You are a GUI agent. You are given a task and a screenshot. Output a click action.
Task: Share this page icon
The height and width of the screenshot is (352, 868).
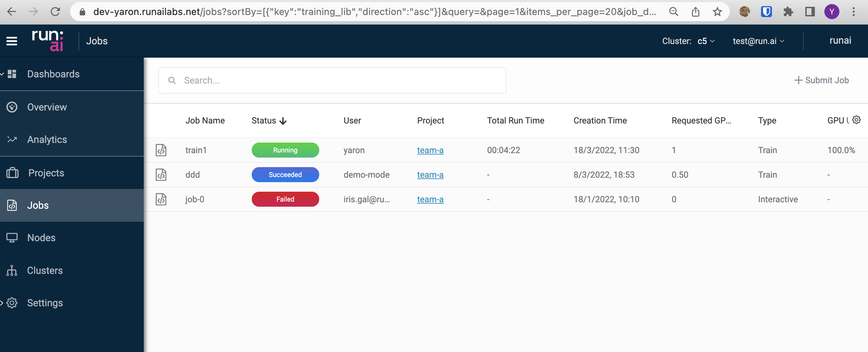[x=696, y=12]
